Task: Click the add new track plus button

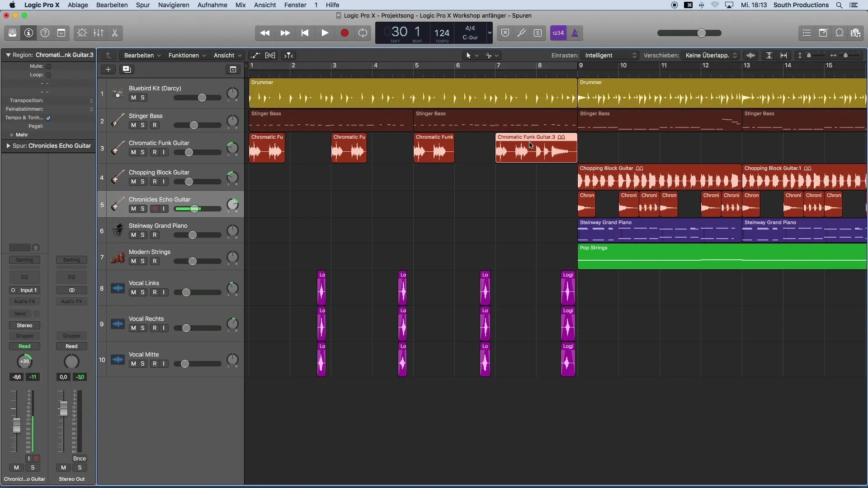Action: click(x=108, y=69)
